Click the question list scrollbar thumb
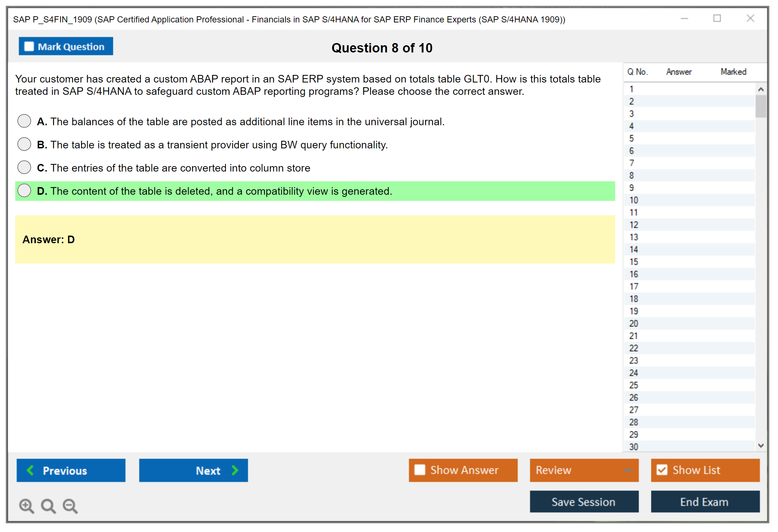The height and width of the screenshot is (532, 778). 761,106
